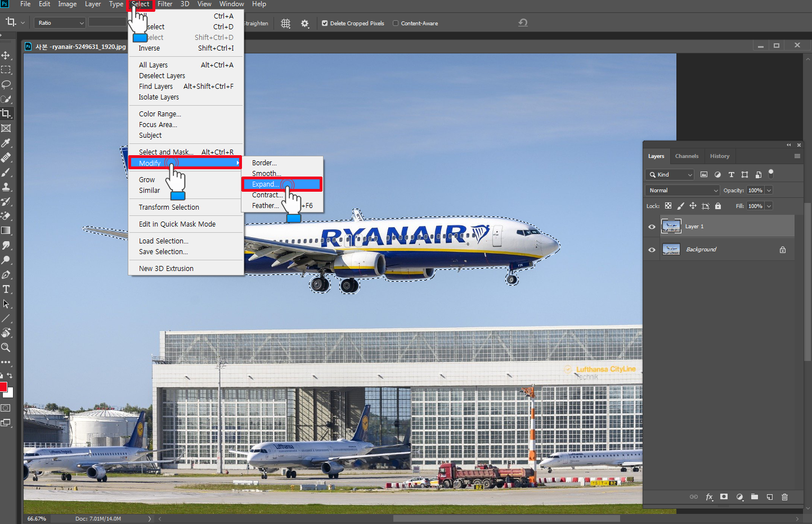This screenshot has width=812, height=524.
Task: Create a new layer group folder
Action: (755, 497)
